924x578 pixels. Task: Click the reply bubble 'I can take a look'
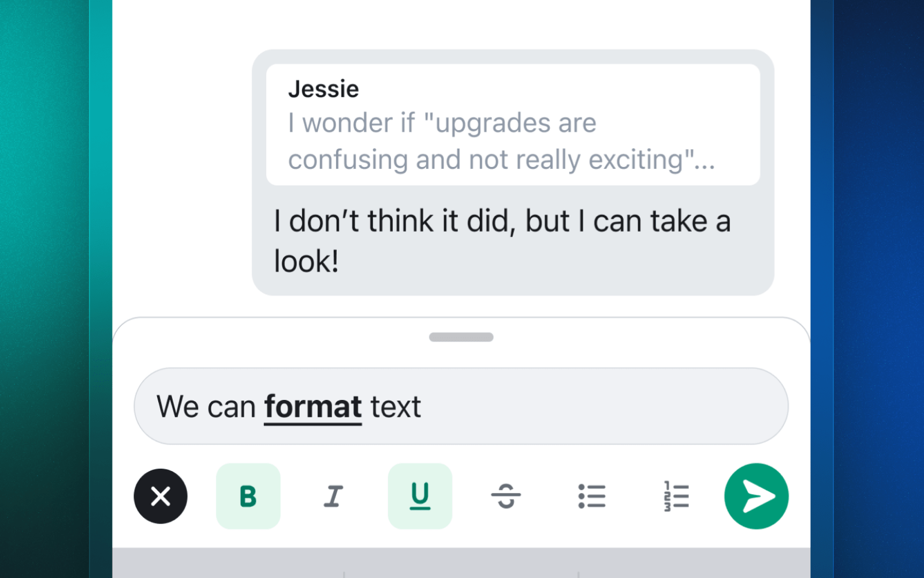[x=502, y=240]
